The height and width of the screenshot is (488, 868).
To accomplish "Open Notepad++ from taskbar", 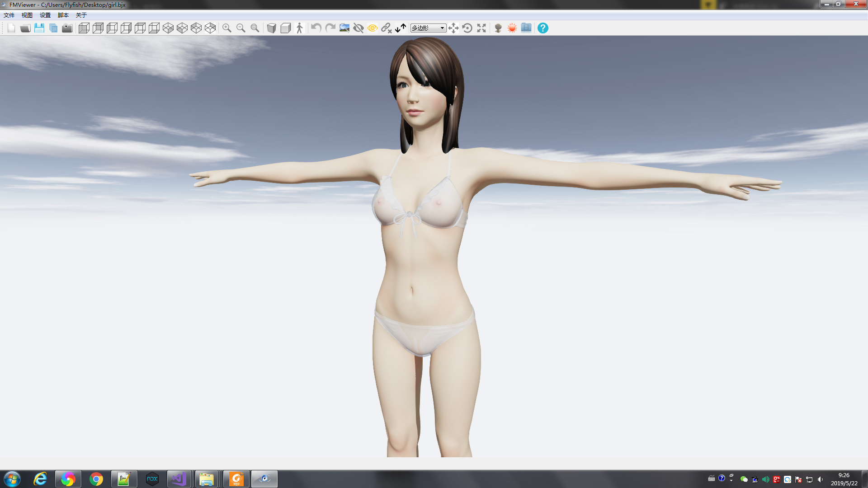I will click(x=124, y=479).
